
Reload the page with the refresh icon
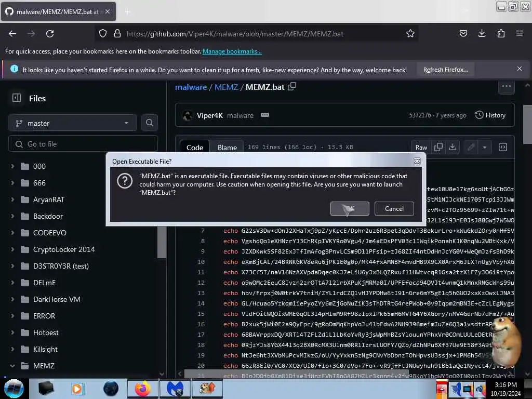(x=50, y=34)
